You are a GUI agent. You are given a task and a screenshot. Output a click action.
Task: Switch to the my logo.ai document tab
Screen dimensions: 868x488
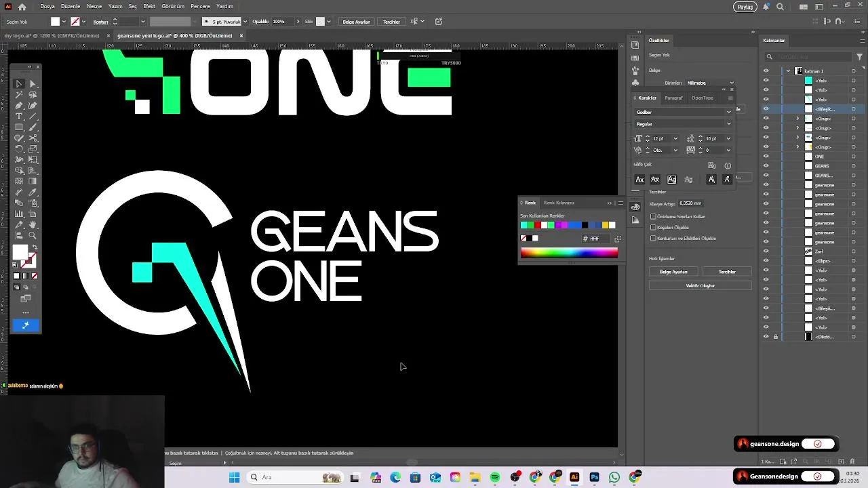point(52,35)
